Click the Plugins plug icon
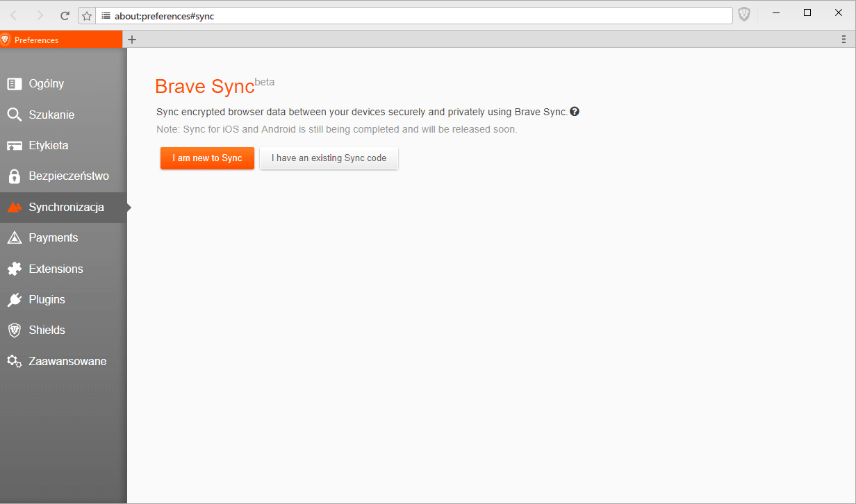Image resolution: width=856 pixels, height=504 pixels. coord(15,299)
